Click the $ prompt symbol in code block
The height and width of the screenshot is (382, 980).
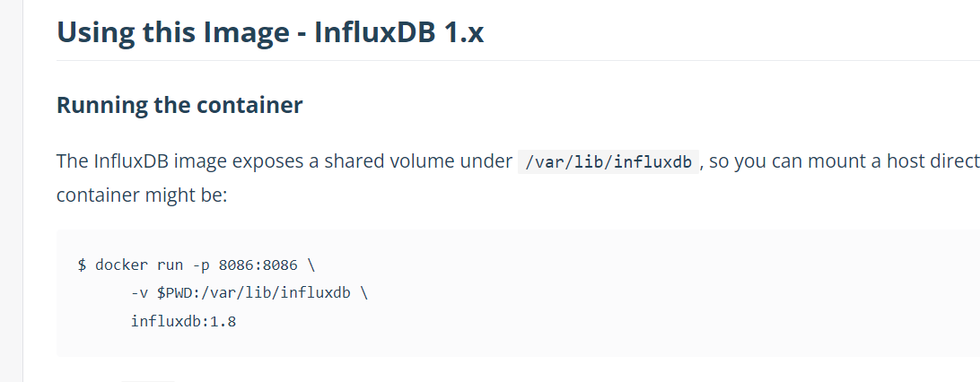pos(82,265)
